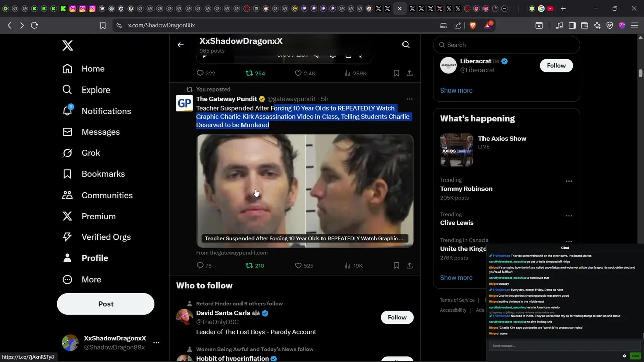This screenshot has width=644, height=362.
Task: Undo the repost showing 210 reposts
Action: click(254, 266)
